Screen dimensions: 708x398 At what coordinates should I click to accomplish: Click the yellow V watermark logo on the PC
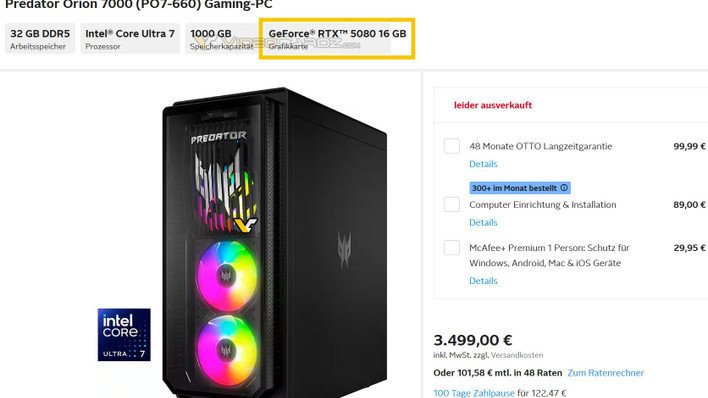coord(246,224)
